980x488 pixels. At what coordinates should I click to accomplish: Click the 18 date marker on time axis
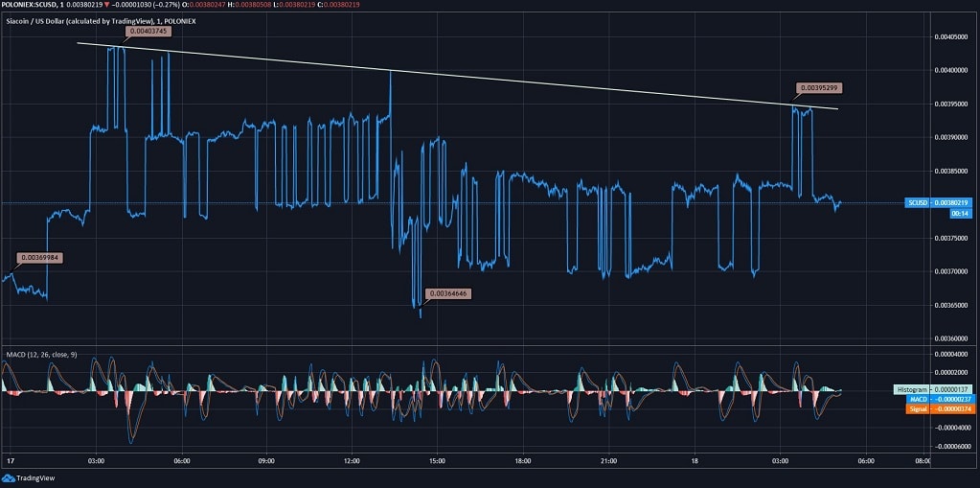(x=694, y=461)
